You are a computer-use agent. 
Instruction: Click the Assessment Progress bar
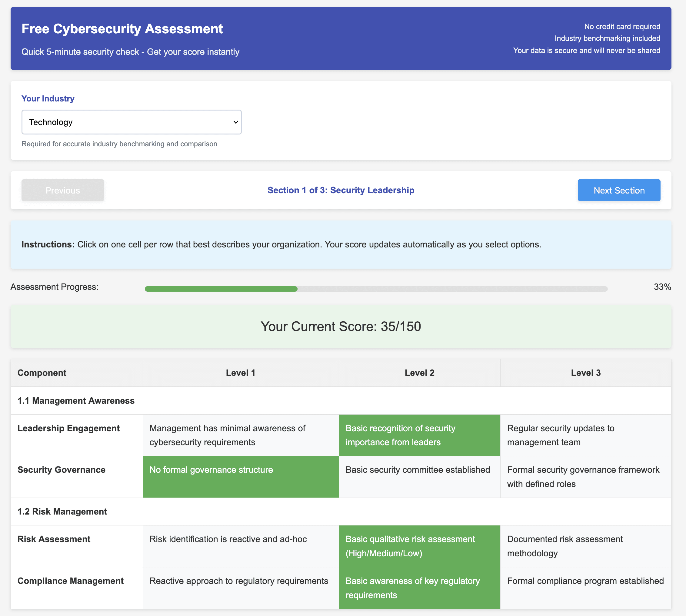(376, 289)
